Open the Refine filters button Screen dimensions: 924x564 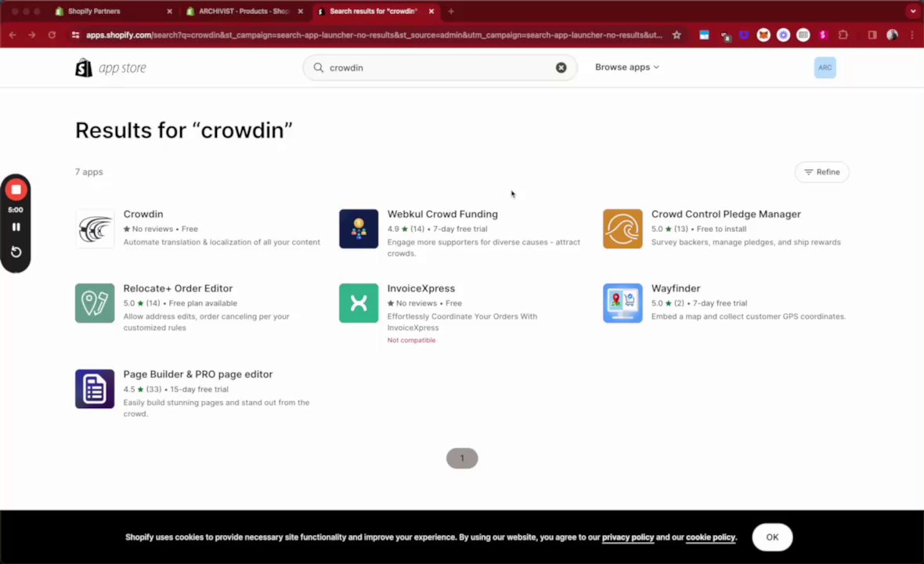click(x=821, y=172)
